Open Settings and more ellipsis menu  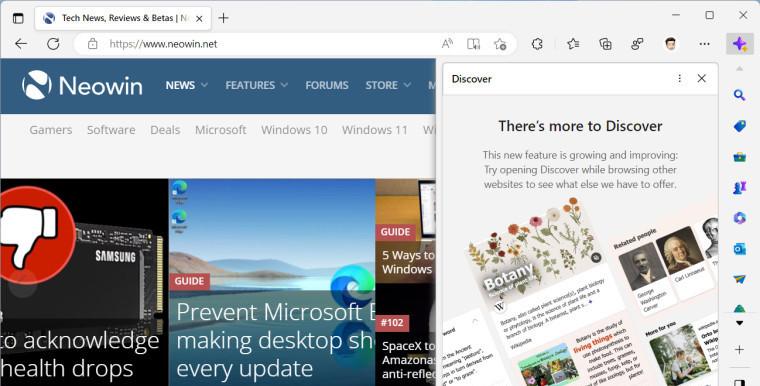click(704, 44)
